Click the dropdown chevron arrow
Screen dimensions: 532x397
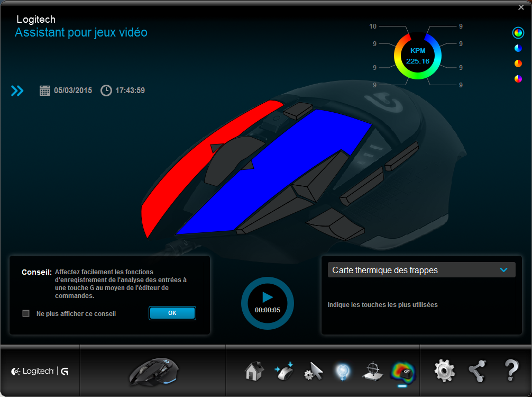click(x=504, y=270)
